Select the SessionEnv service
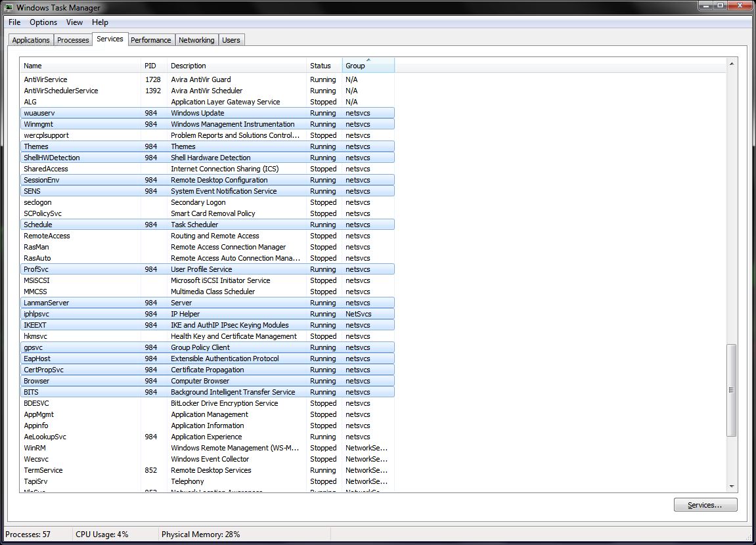 click(208, 180)
